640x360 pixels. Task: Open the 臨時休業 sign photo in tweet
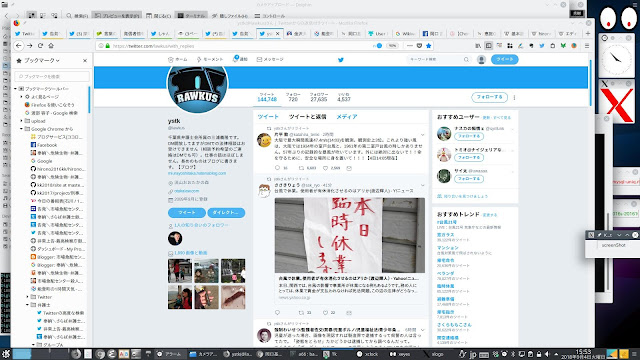pyautogui.click(x=349, y=235)
